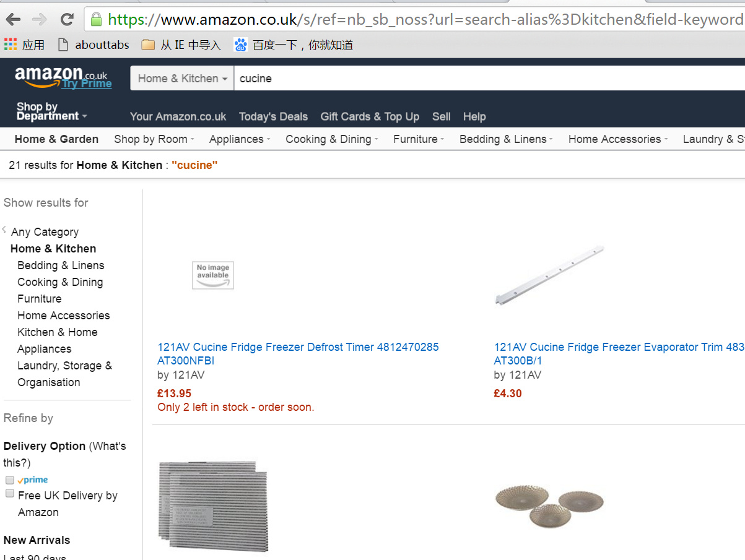Expand the Shop by Department menu
The height and width of the screenshot is (560, 745).
click(51, 111)
